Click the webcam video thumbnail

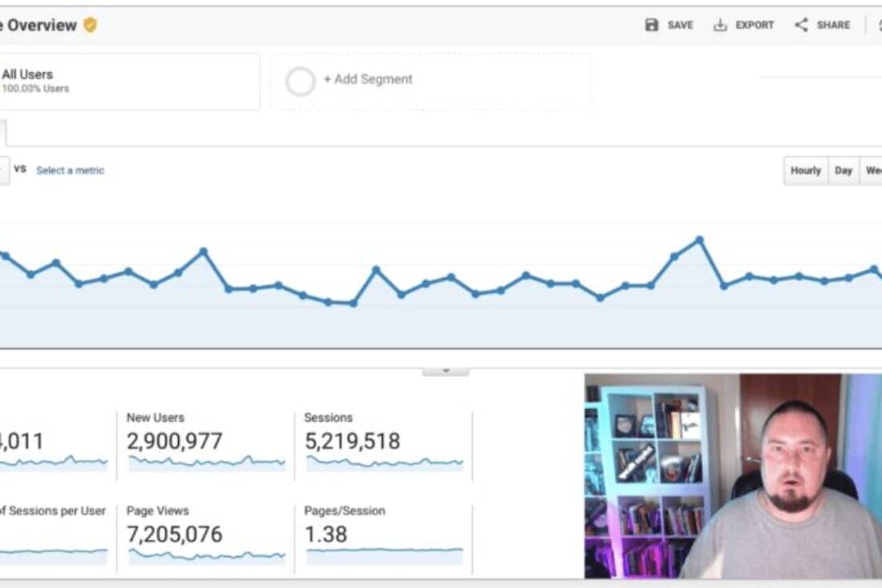click(731, 478)
